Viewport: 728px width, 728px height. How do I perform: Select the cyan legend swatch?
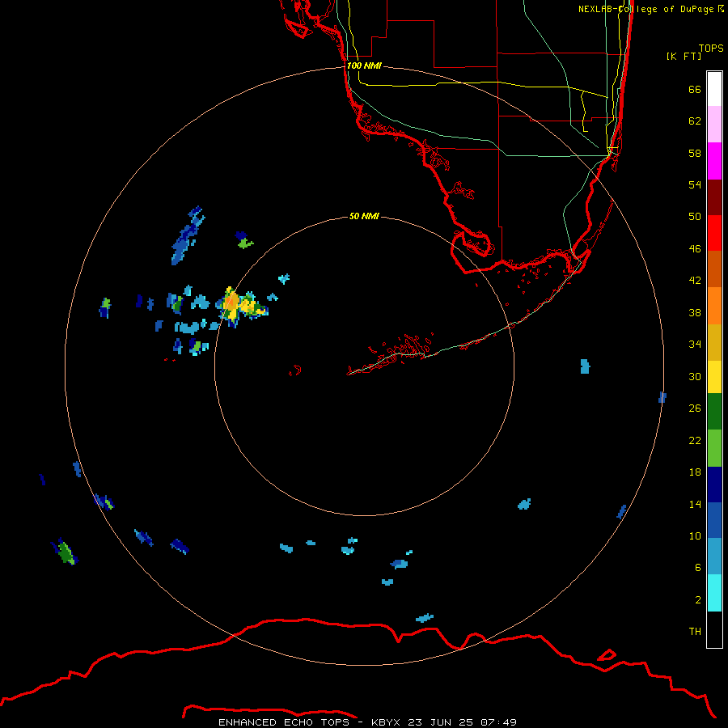click(x=714, y=593)
